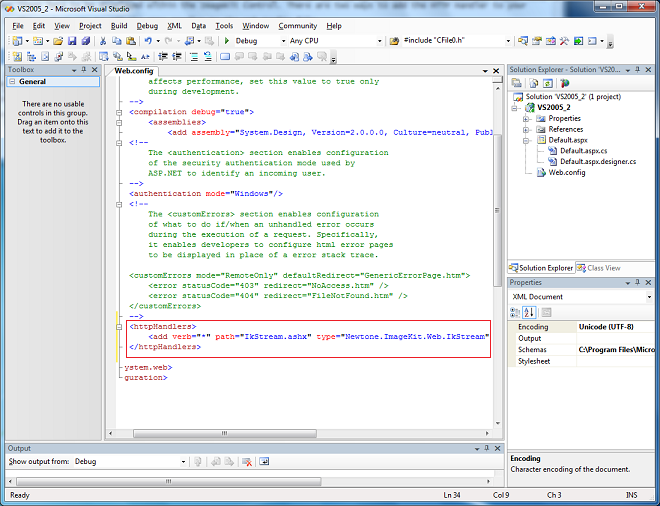Click the New Project toolbar icon
Viewport: 660px width, 506px height.
[x=17, y=41]
